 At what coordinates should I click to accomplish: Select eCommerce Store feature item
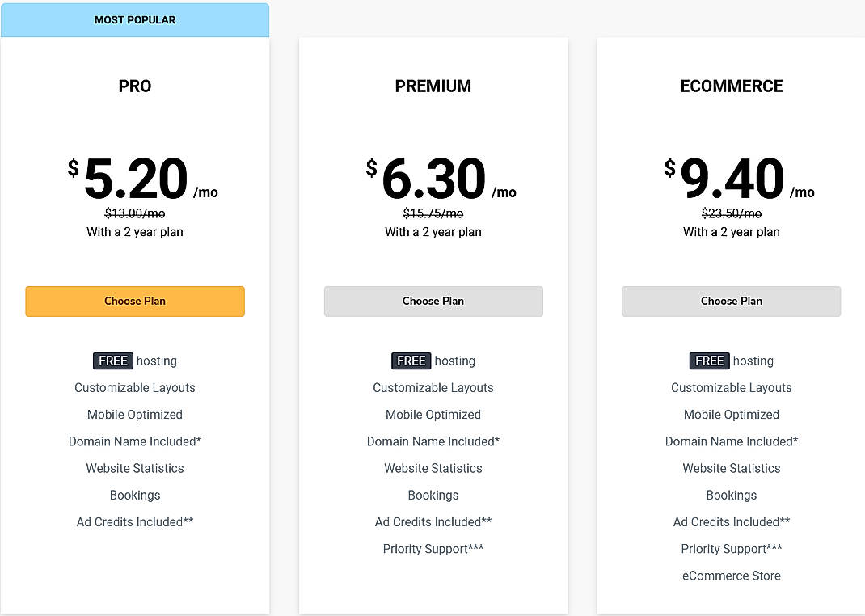(731, 576)
